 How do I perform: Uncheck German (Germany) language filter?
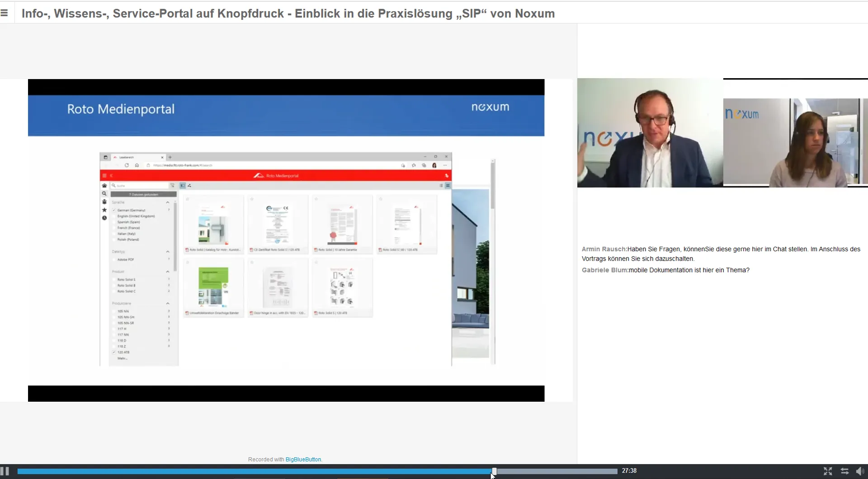click(x=114, y=210)
